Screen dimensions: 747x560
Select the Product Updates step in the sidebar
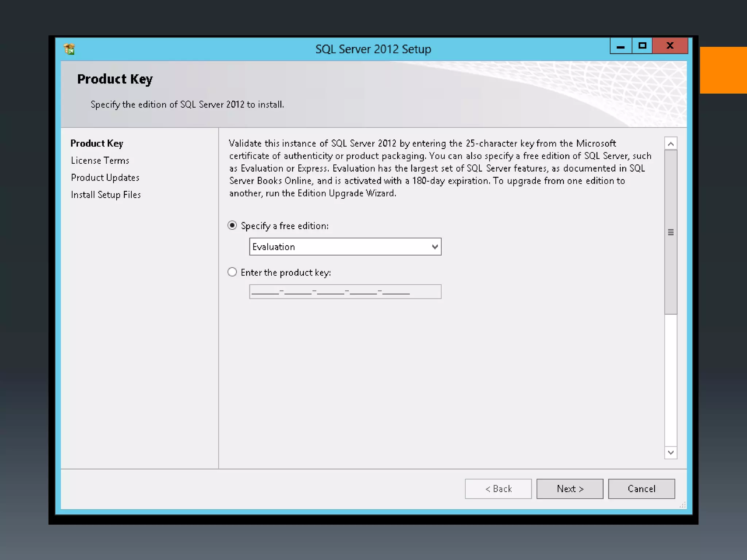(105, 178)
